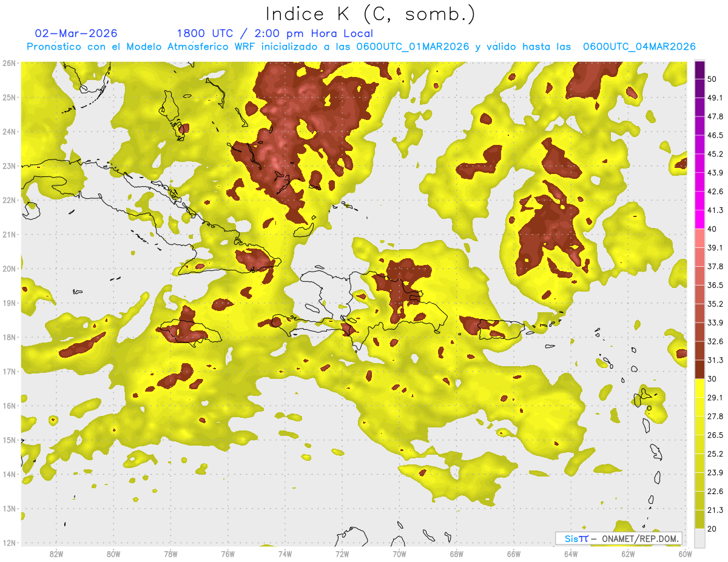Screen dimensions: 728x562
Task: Click the '43.9' color bar label
Action: (x=715, y=173)
